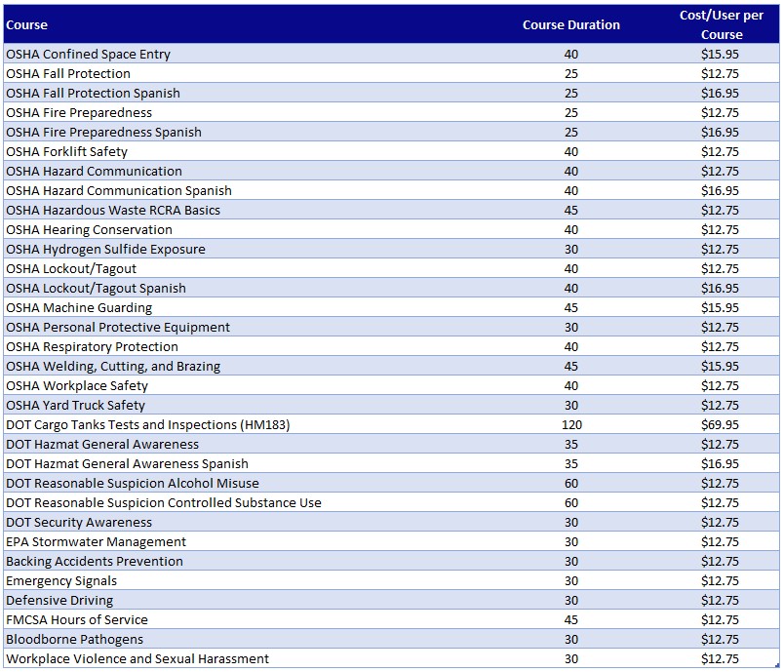Screen dimensions: 784x672
Task: Click $12.75 cost for Bloodborne Pathogens
Action: click(720, 639)
